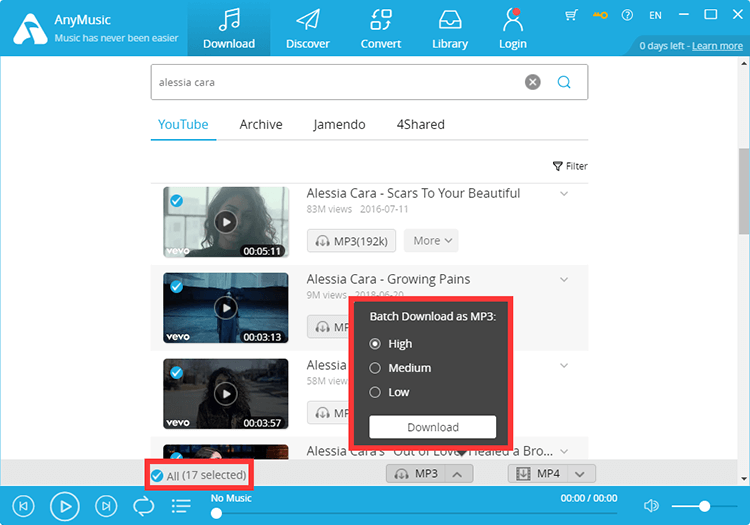This screenshot has width=750, height=525.
Task: Click the magnifier search icon
Action: pos(564,82)
